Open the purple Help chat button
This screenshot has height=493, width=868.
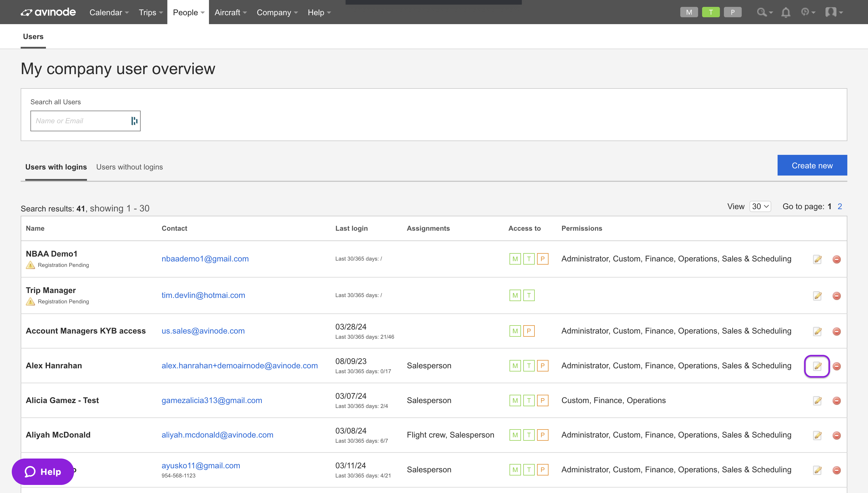click(42, 472)
